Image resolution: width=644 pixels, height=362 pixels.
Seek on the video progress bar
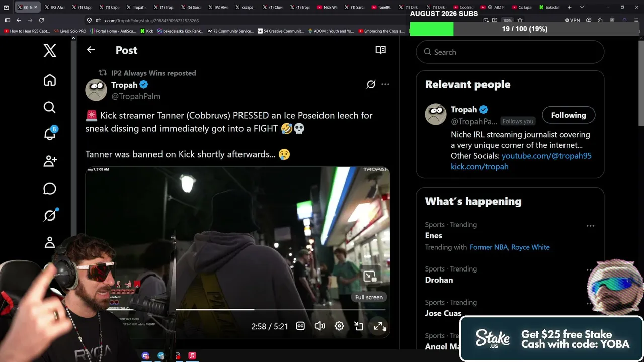click(237, 310)
